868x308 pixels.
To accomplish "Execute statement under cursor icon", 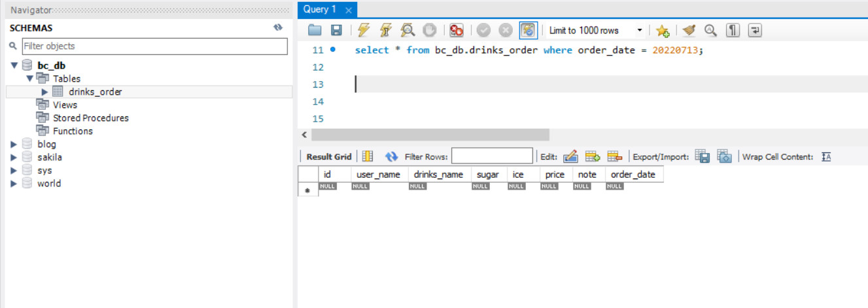I will tap(386, 30).
